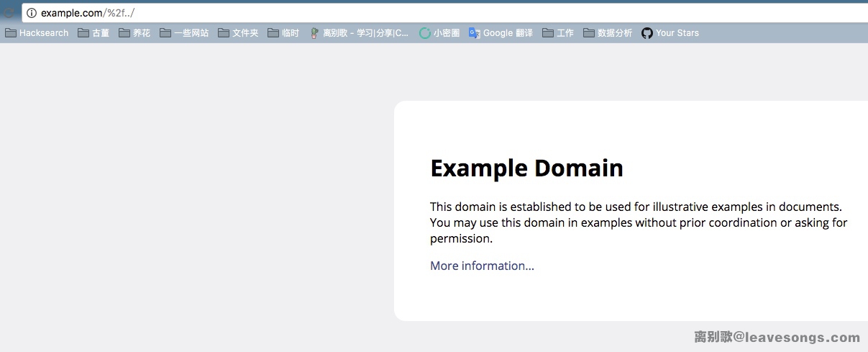
Task: Expand the Hacksearch bookmark folder
Action: click(37, 33)
